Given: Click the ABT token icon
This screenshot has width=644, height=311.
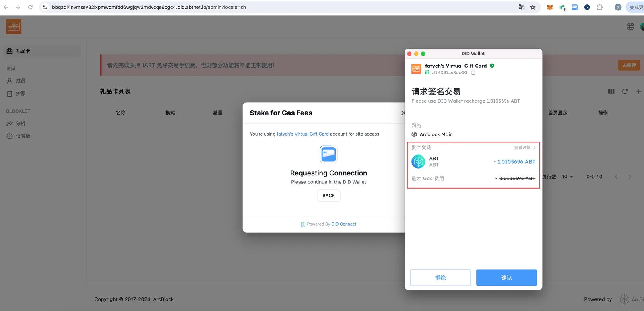Looking at the screenshot, I should point(418,162).
